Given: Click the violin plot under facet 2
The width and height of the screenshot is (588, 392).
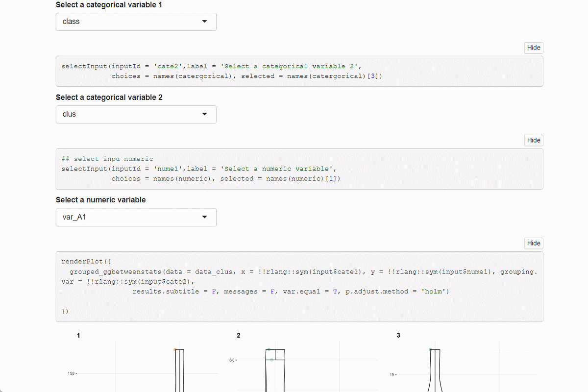Looking at the screenshot, I should (274, 372).
